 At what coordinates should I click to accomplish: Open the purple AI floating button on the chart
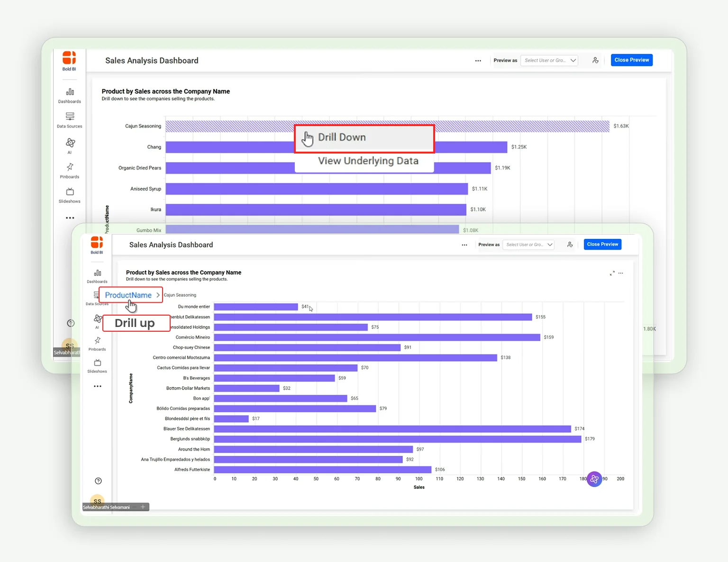595,479
